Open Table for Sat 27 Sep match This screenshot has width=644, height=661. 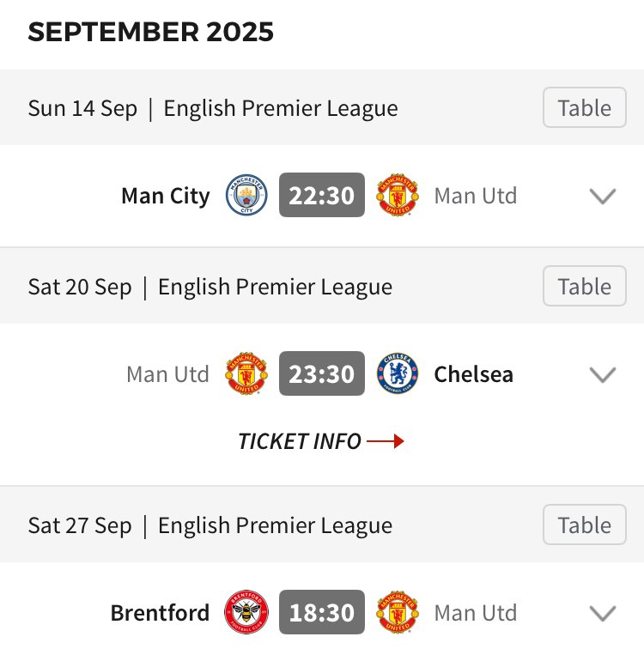coord(585,525)
